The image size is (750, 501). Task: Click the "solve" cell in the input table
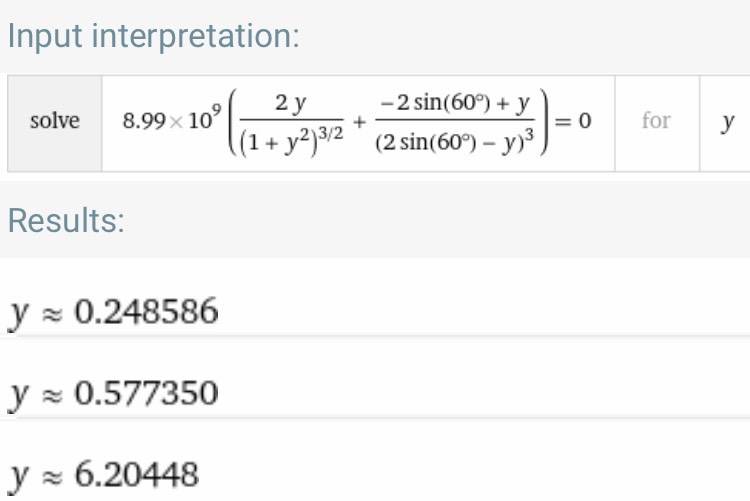pos(55,122)
